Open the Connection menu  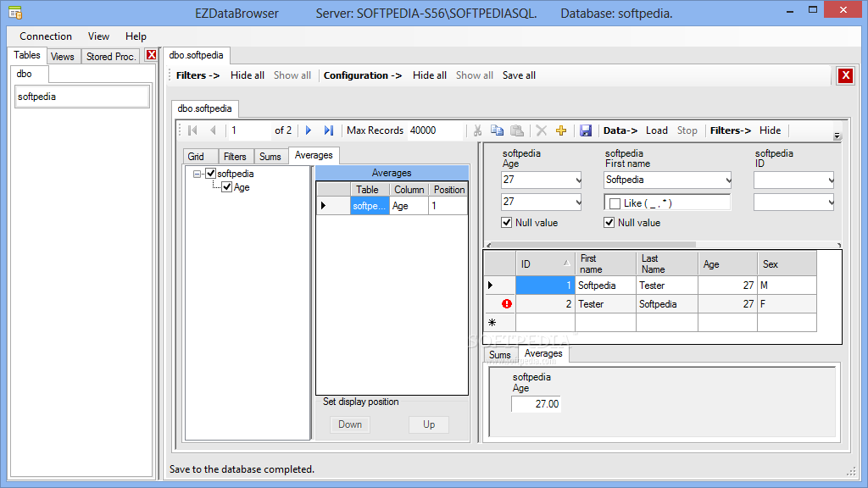46,36
